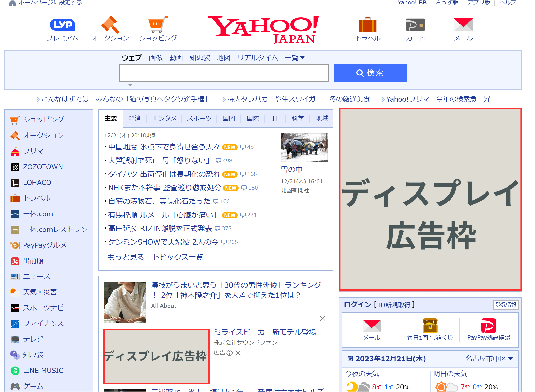Open the LYP Premium icon

[62, 25]
